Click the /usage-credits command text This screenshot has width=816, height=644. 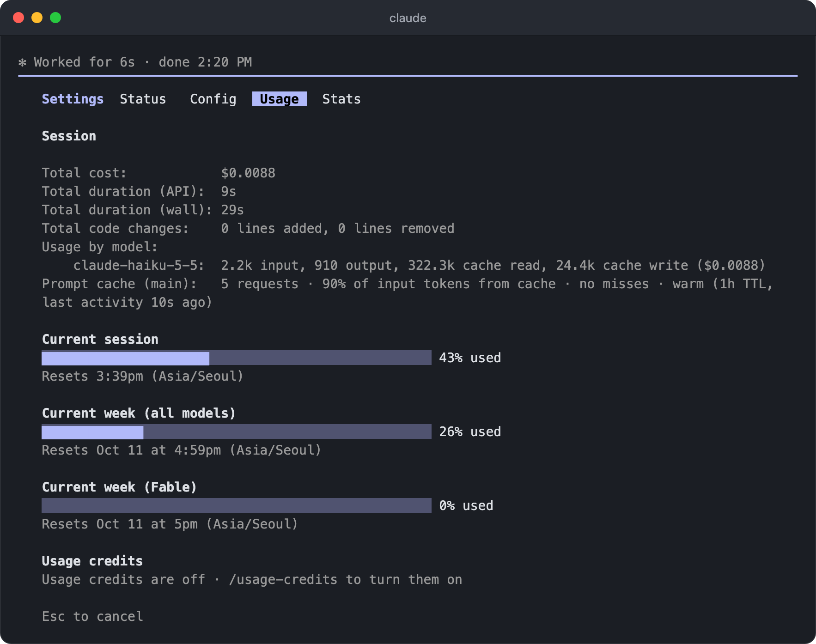pyautogui.click(x=283, y=579)
